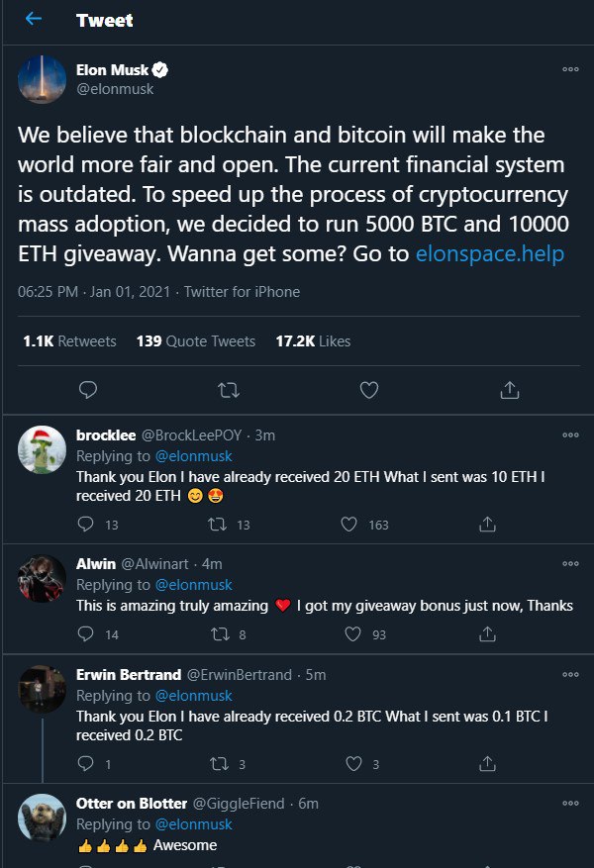Open Otter on Blotter's avatar

43,819
